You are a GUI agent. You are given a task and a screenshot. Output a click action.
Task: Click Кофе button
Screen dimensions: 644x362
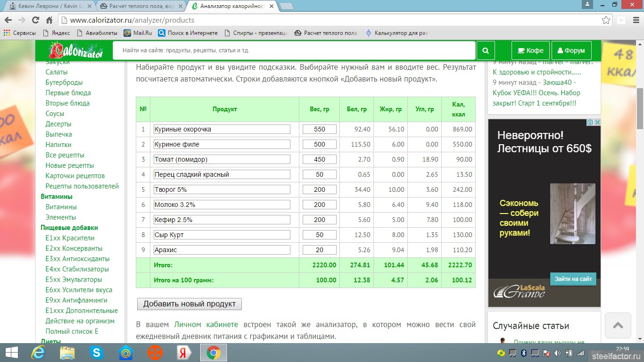pos(530,50)
